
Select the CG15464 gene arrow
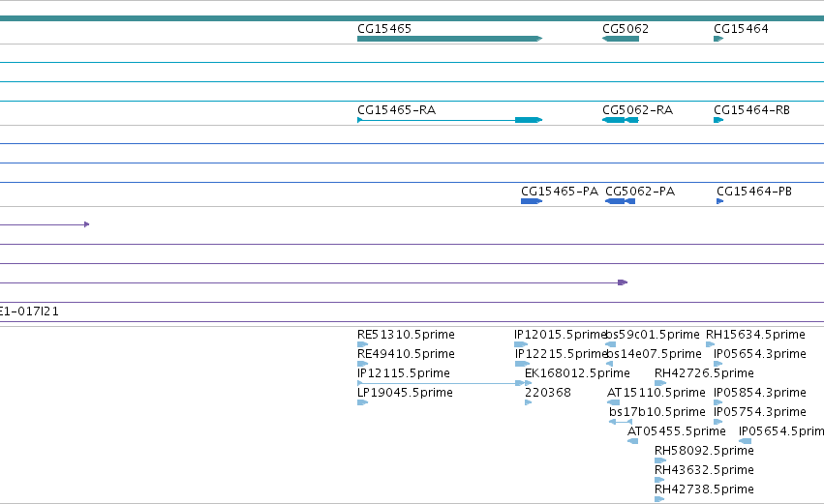click(718, 39)
